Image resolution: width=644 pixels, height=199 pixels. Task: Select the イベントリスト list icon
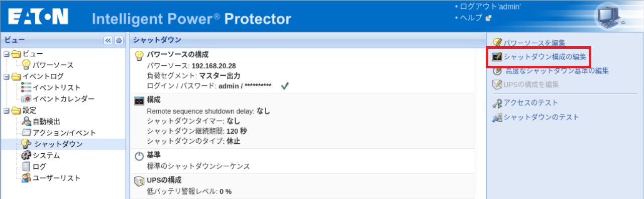point(27,87)
